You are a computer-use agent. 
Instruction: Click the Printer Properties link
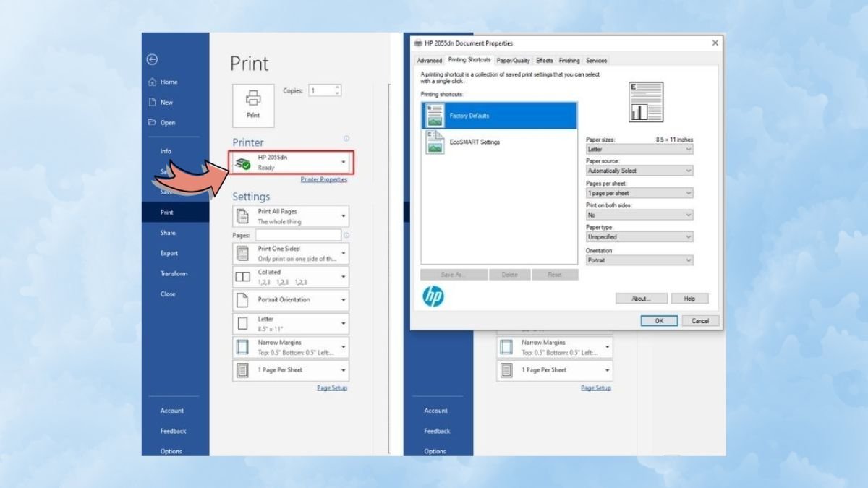(x=323, y=179)
